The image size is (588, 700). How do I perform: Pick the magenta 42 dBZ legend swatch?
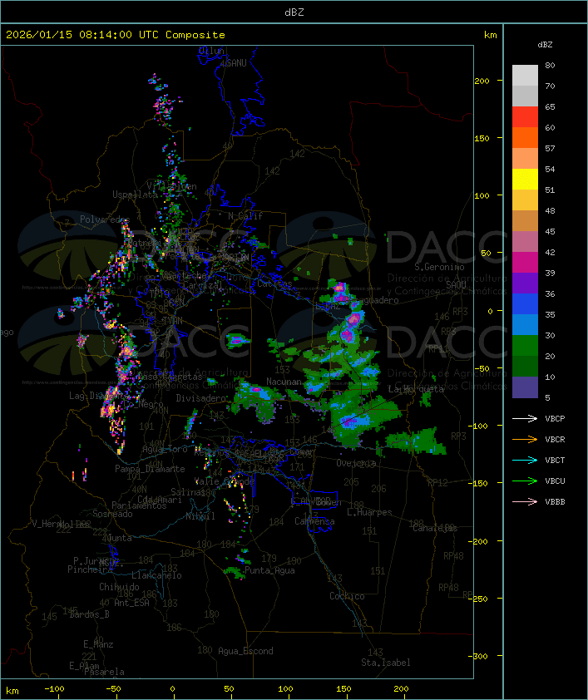(525, 262)
